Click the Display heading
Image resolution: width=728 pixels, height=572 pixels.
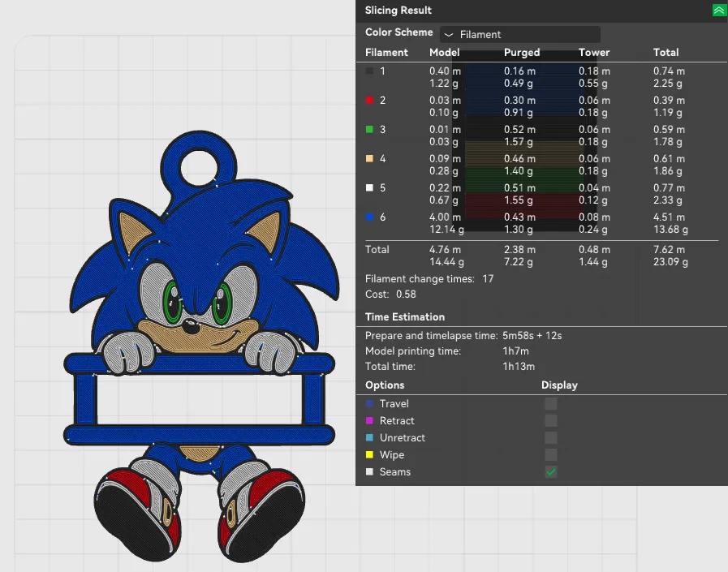pyautogui.click(x=559, y=385)
